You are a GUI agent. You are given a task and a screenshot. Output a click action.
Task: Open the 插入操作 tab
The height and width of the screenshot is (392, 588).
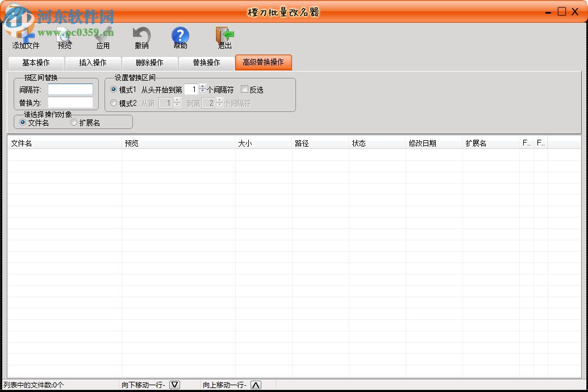click(x=92, y=63)
